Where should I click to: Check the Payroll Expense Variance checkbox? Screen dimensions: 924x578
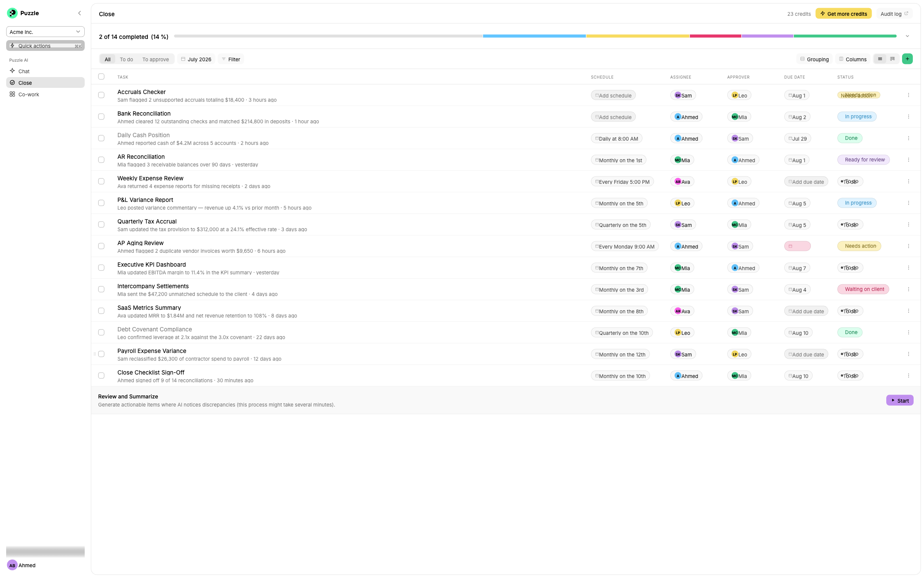101,354
